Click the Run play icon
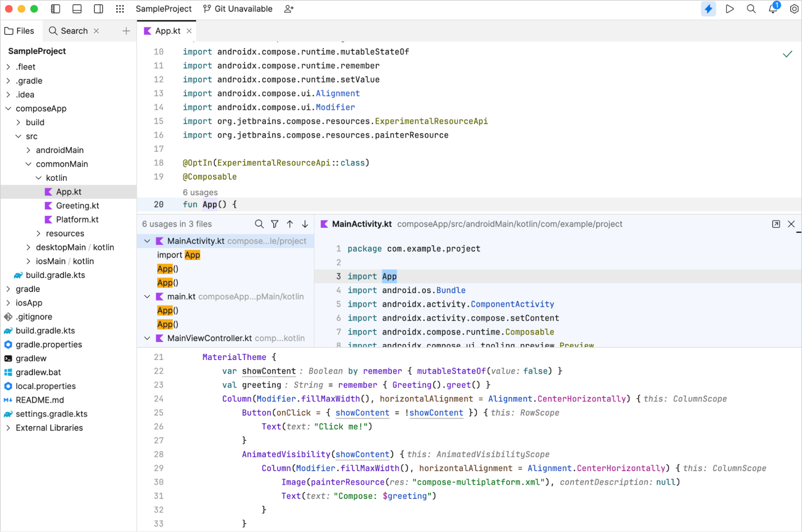Viewport: 802px width, 532px height. pos(730,9)
